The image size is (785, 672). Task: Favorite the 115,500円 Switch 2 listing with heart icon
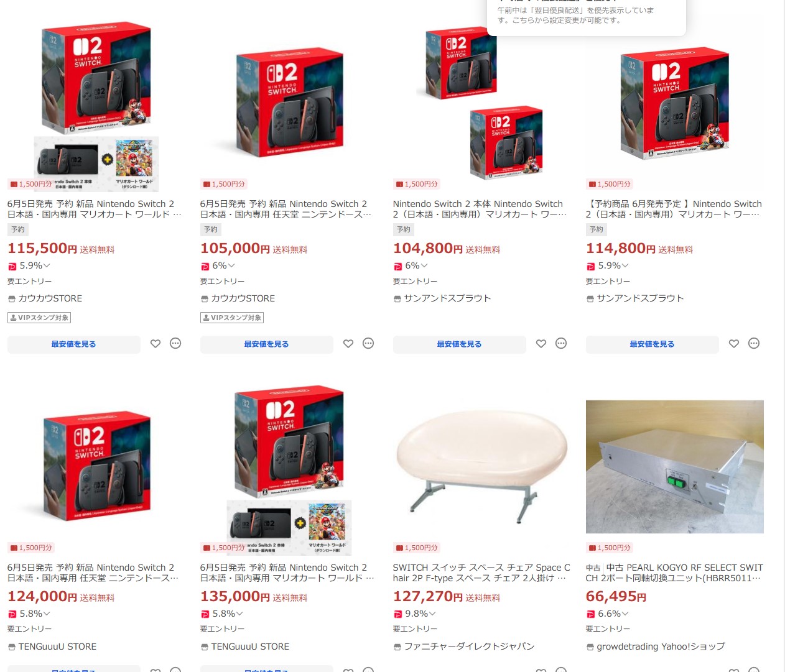pyautogui.click(x=156, y=344)
